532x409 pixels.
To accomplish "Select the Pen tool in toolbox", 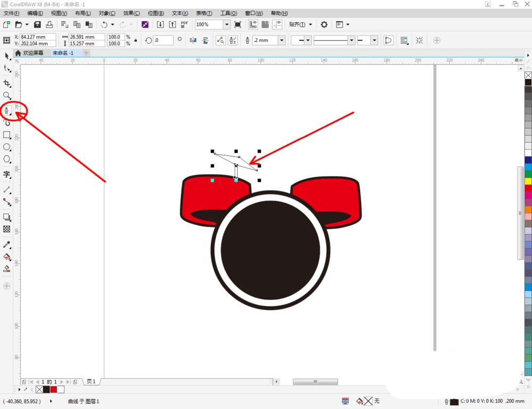I will (x=6, y=110).
